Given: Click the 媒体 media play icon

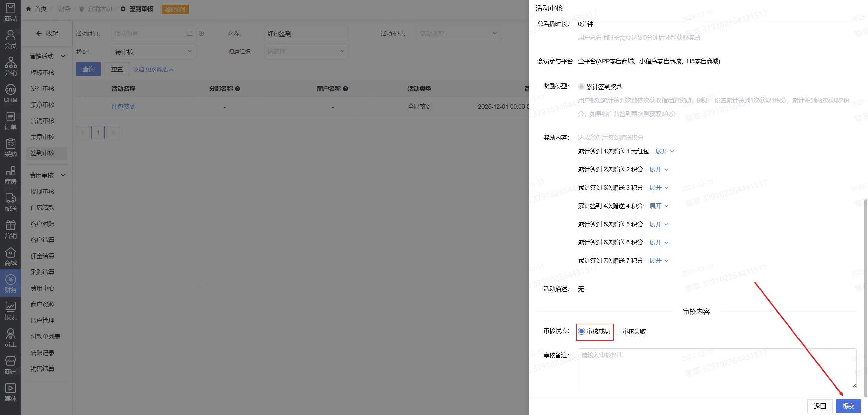Looking at the screenshot, I should click(11, 392).
